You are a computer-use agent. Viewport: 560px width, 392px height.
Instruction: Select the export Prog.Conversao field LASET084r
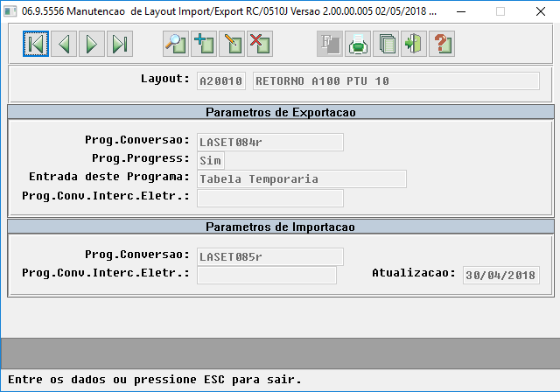[270, 142]
